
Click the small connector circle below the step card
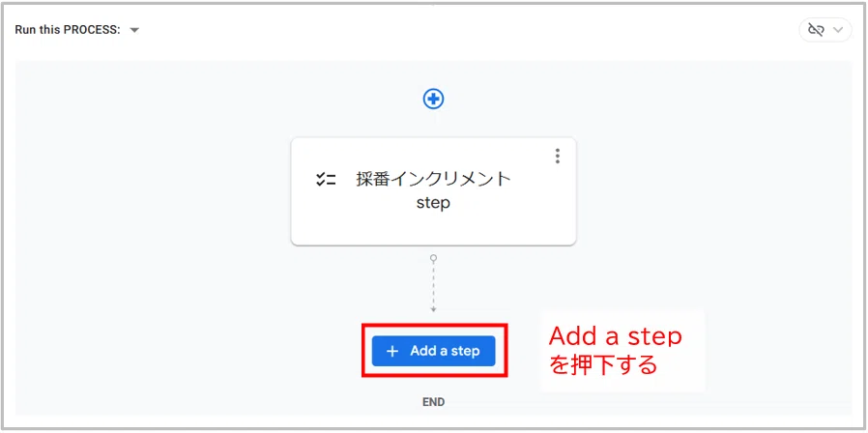433,258
